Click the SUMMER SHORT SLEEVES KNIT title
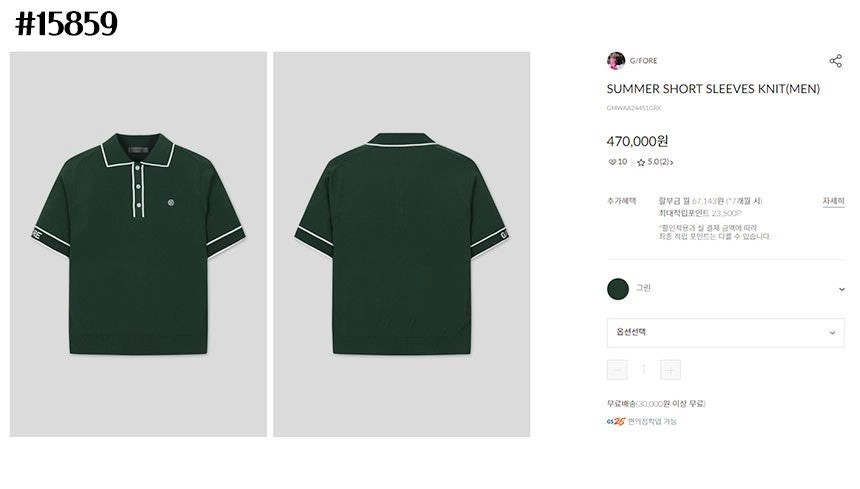This screenshot has height=489, width=860. click(713, 89)
